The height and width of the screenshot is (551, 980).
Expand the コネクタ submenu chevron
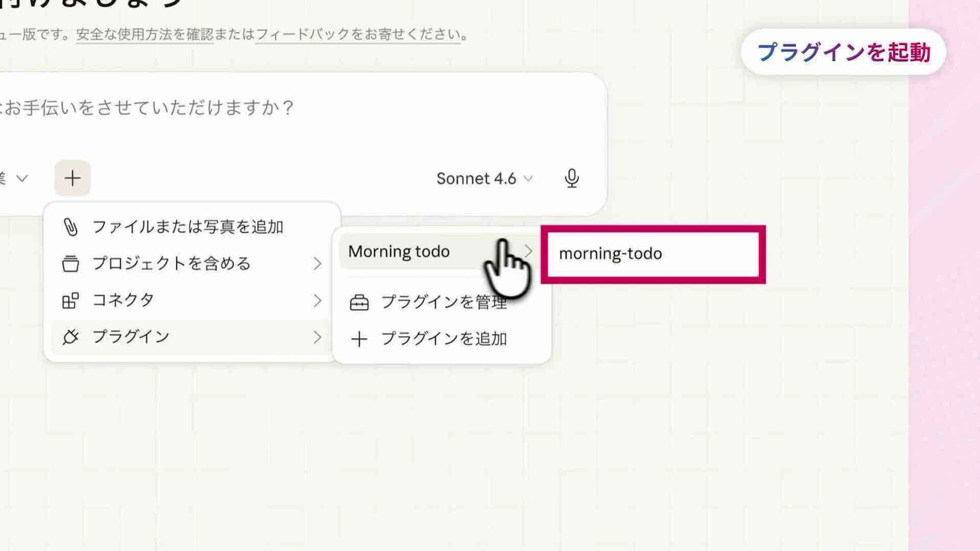317,301
